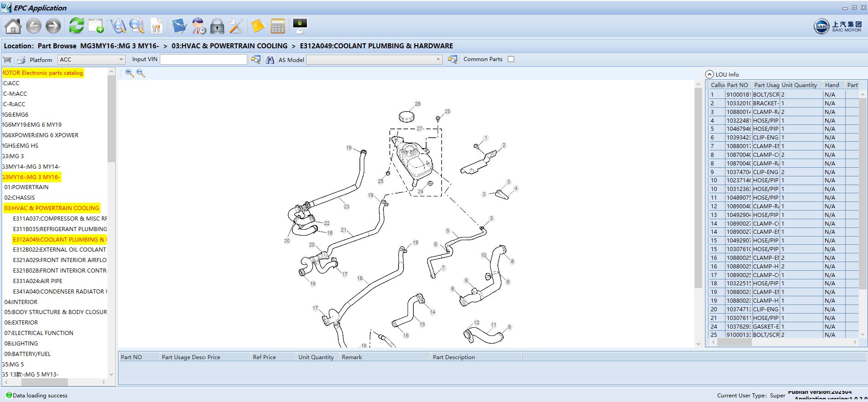The height and width of the screenshot is (402, 868).
Task: Select LOU row 24 GASKET part
Action: pos(783,326)
